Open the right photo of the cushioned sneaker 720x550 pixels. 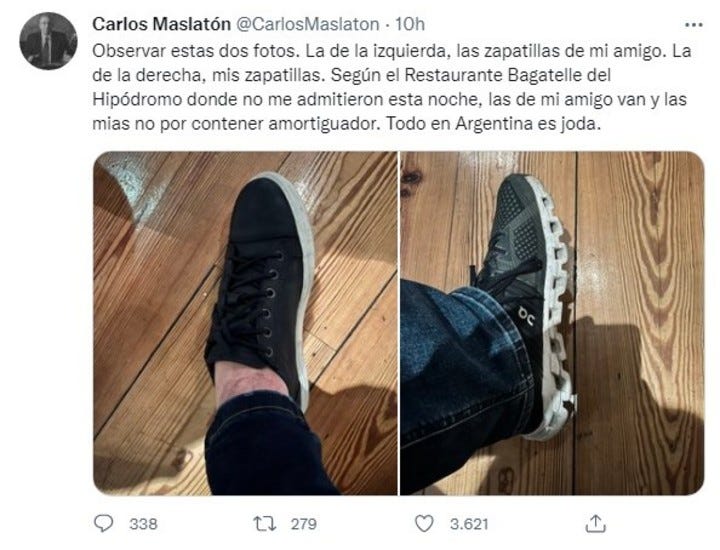click(x=552, y=323)
